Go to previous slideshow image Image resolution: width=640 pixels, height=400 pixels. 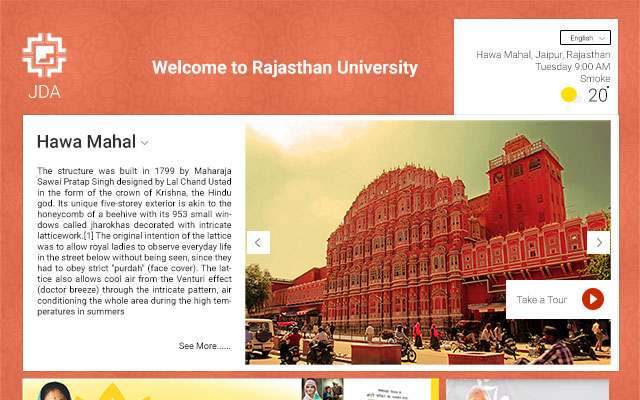258,242
